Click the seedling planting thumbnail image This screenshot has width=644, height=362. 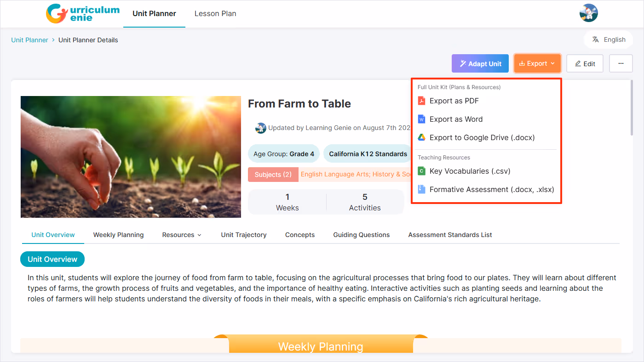click(x=131, y=157)
